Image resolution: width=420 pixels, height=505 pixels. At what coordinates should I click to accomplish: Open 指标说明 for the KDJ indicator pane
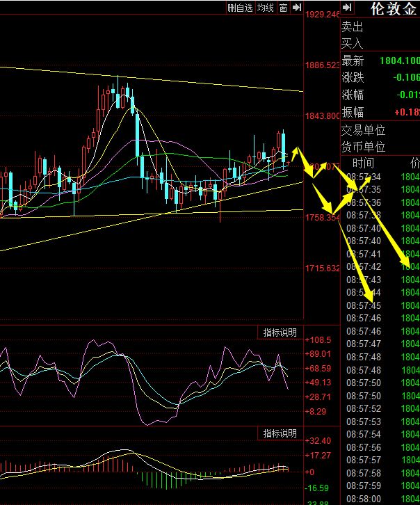(x=280, y=332)
